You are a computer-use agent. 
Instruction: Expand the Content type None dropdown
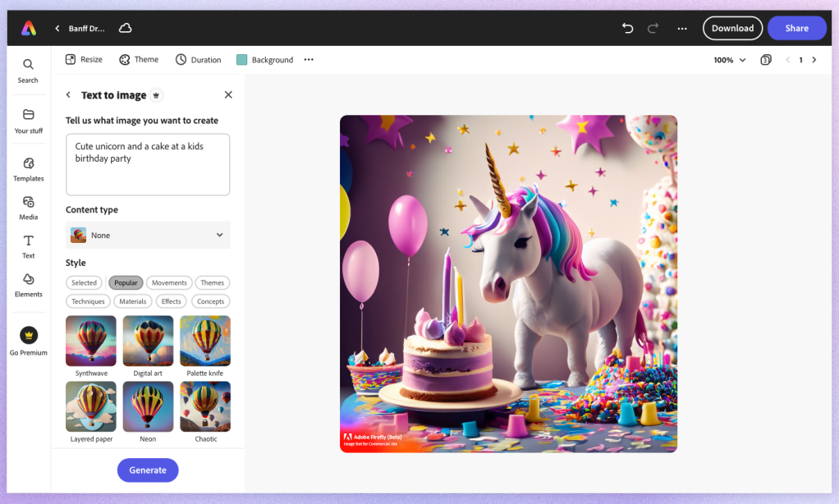point(148,235)
